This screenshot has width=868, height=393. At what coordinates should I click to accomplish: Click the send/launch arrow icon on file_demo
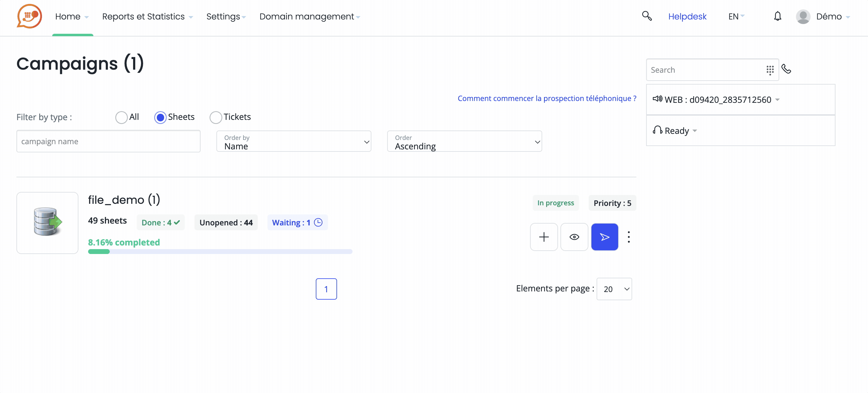pos(604,237)
